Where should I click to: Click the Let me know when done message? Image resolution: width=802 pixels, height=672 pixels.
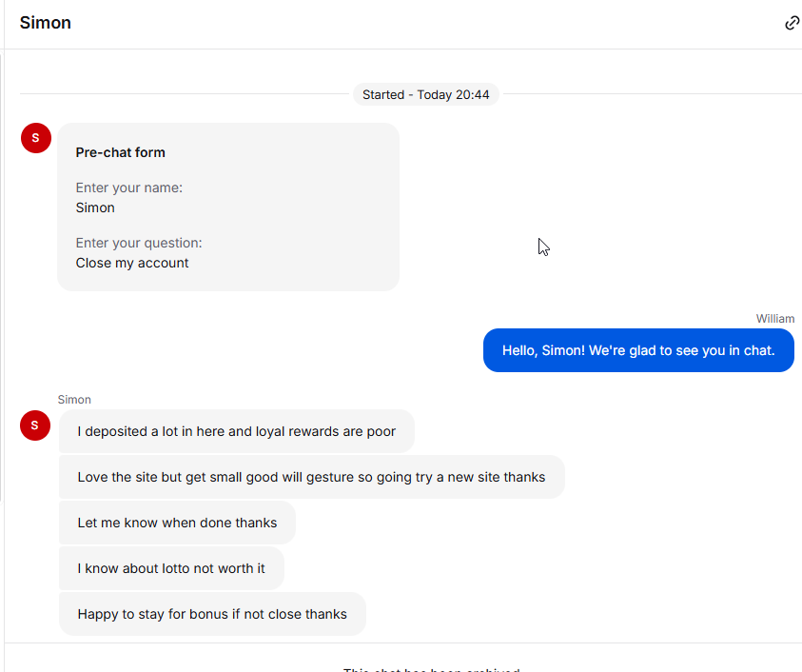pyautogui.click(x=177, y=523)
